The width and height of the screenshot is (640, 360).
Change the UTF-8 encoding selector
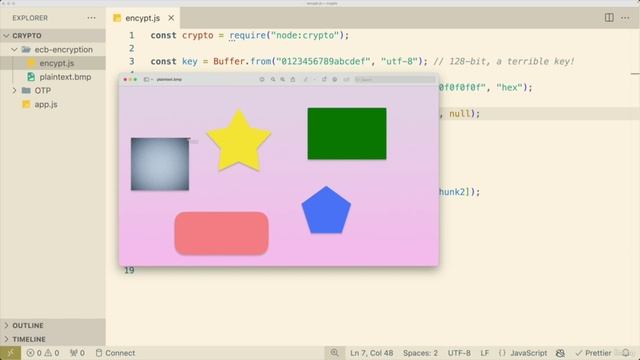[x=459, y=353]
